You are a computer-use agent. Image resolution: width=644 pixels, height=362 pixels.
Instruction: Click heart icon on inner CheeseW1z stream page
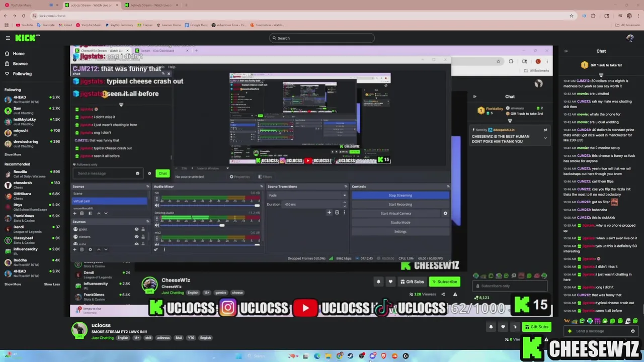coord(390,282)
